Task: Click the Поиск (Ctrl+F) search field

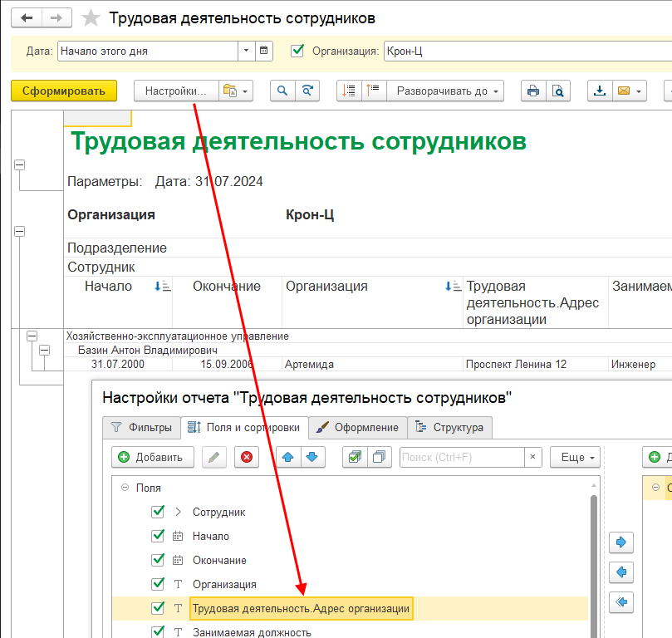Action: (x=462, y=457)
